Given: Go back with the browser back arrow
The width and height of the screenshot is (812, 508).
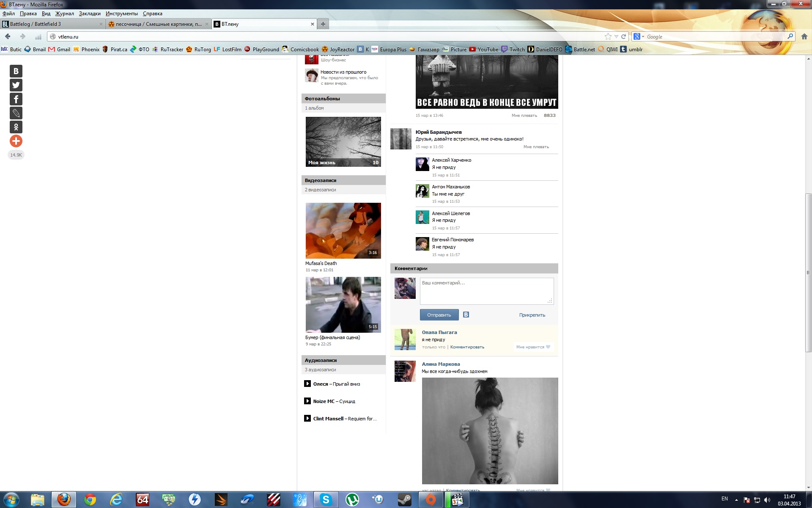Looking at the screenshot, I should (8, 36).
